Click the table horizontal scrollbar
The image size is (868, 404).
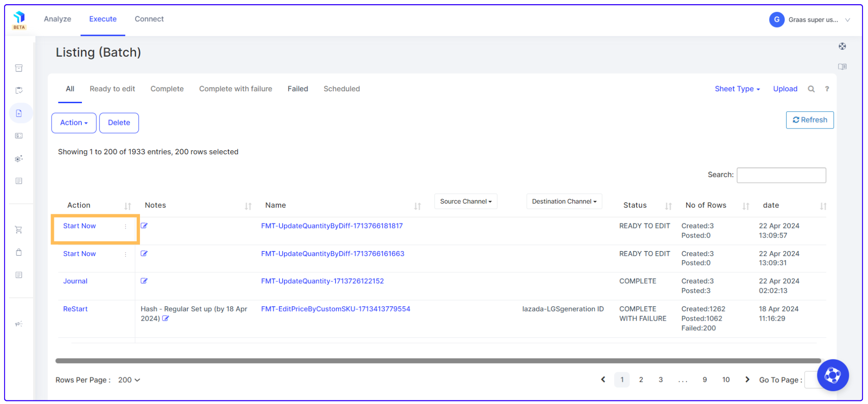tap(438, 361)
